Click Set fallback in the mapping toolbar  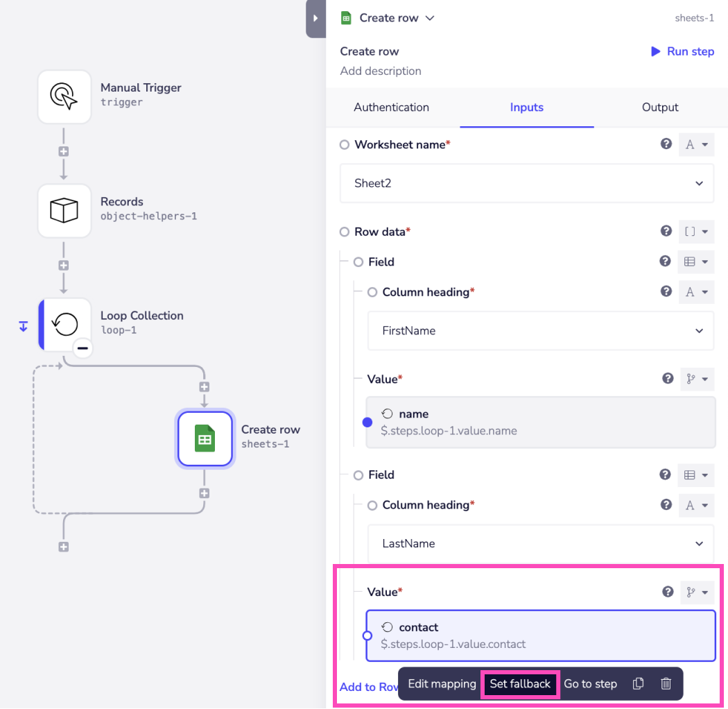coord(520,684)
